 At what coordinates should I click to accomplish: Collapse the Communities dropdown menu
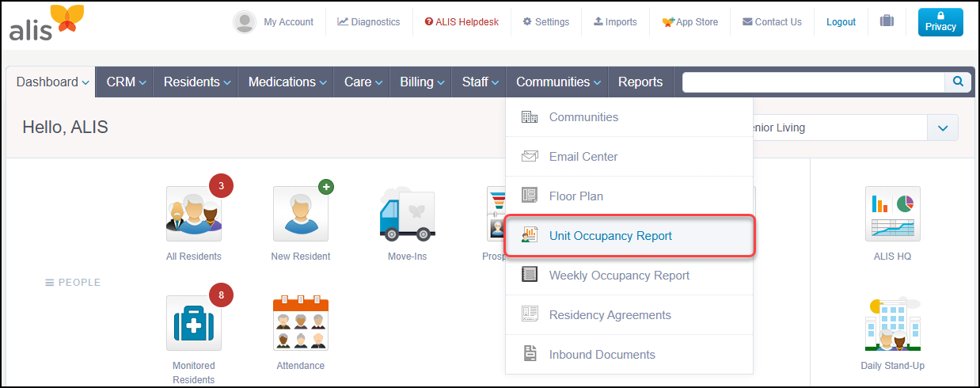pos(559,82)
